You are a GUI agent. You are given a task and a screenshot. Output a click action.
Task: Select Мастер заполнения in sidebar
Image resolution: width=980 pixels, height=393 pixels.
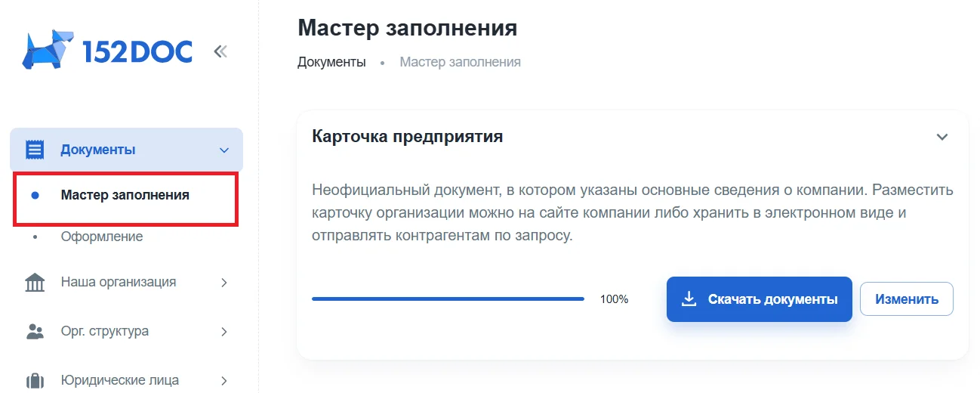(125, 195)
